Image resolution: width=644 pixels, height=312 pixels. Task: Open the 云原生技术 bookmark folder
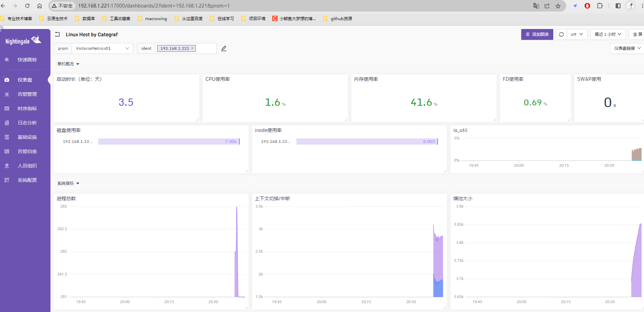tap(54, 19)
